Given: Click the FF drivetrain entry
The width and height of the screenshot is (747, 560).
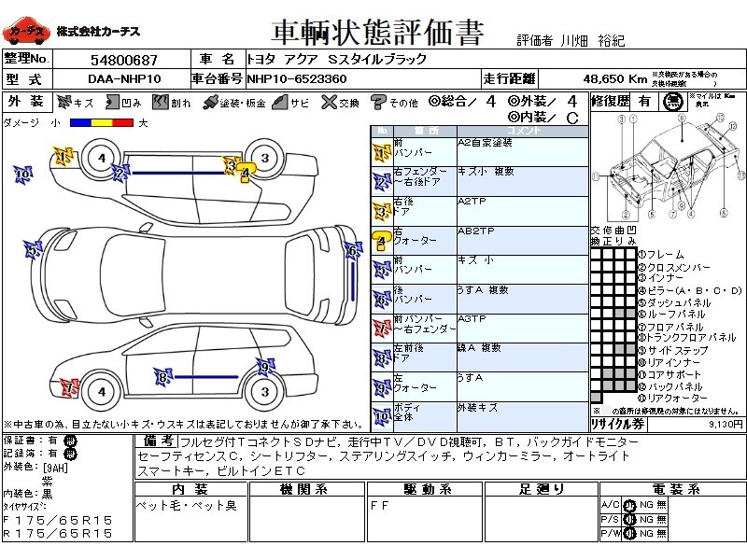Looking at the screenshot, I should click(379, 506).
